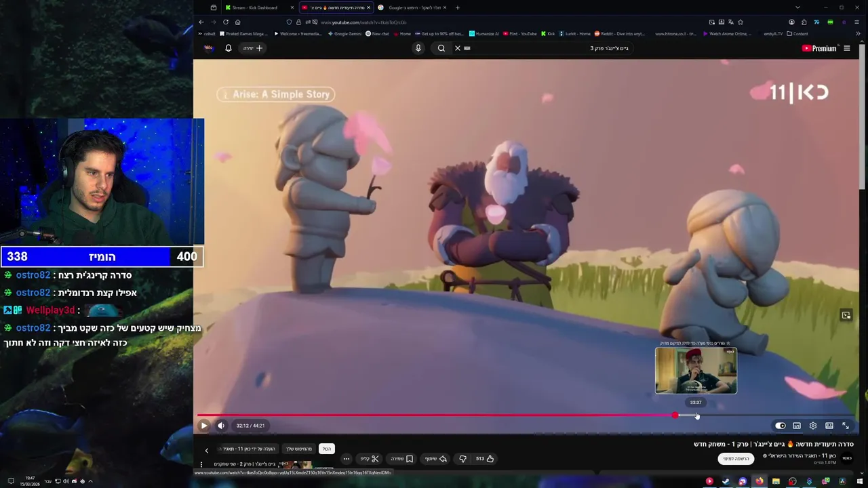Go to the browser home page
This screenshot has height=488, width=868.
point(237,22)
